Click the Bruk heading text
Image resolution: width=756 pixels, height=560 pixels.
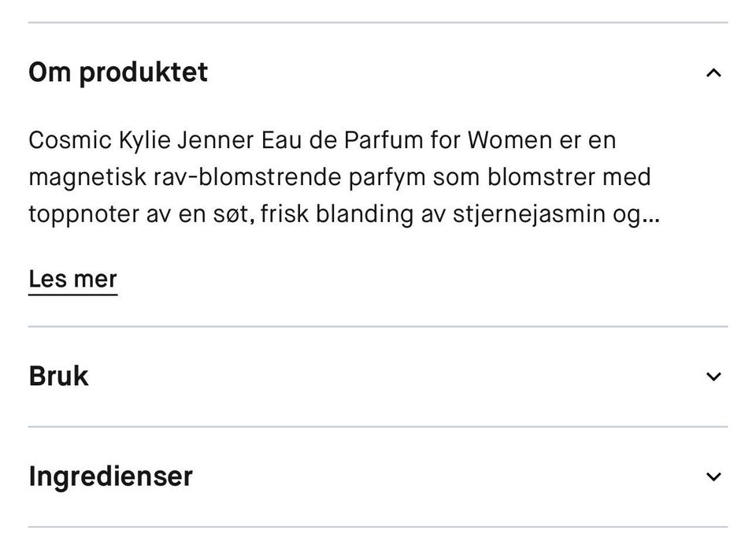pyautogui.click(x=57, y=376)
